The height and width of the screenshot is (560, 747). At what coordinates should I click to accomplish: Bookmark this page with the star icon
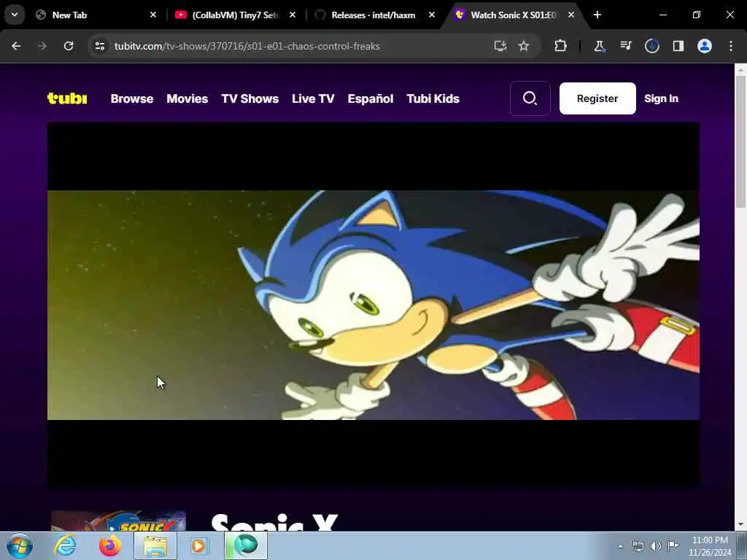coord(524,46)
